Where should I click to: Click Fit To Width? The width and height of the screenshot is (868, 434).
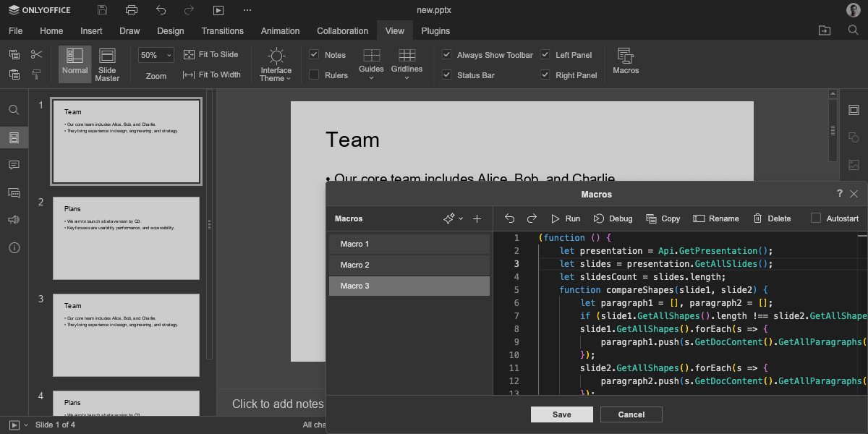[211, 75]
